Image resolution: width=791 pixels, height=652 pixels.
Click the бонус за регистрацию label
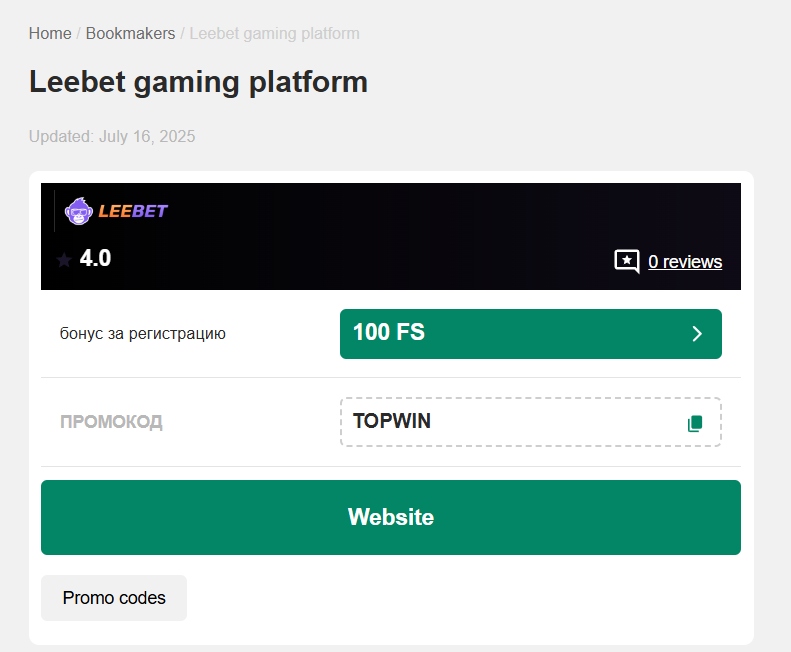point(143,334)
